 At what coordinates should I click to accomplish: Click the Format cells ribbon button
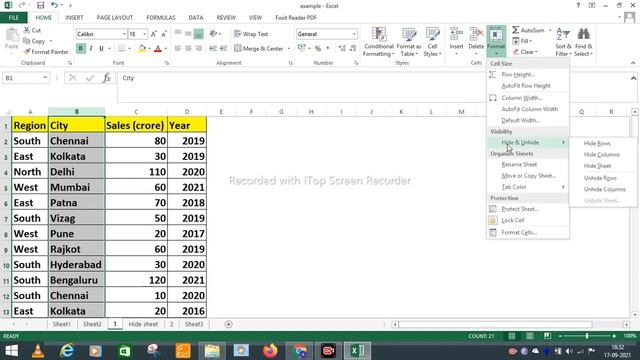(496, 41)
